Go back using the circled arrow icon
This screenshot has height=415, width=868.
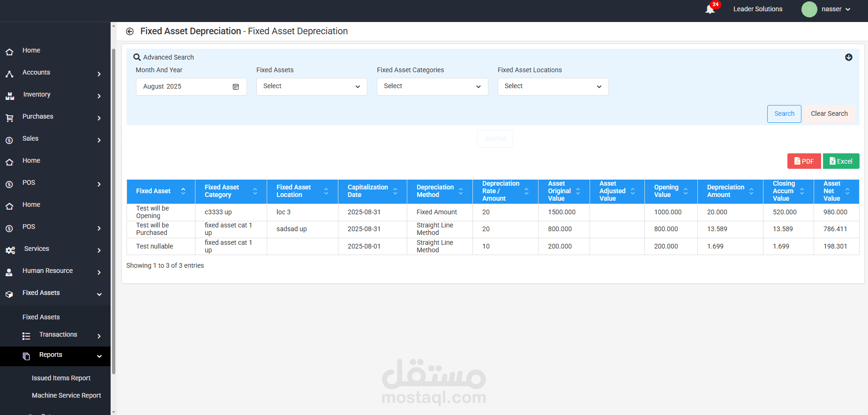(x=130, y=31)
